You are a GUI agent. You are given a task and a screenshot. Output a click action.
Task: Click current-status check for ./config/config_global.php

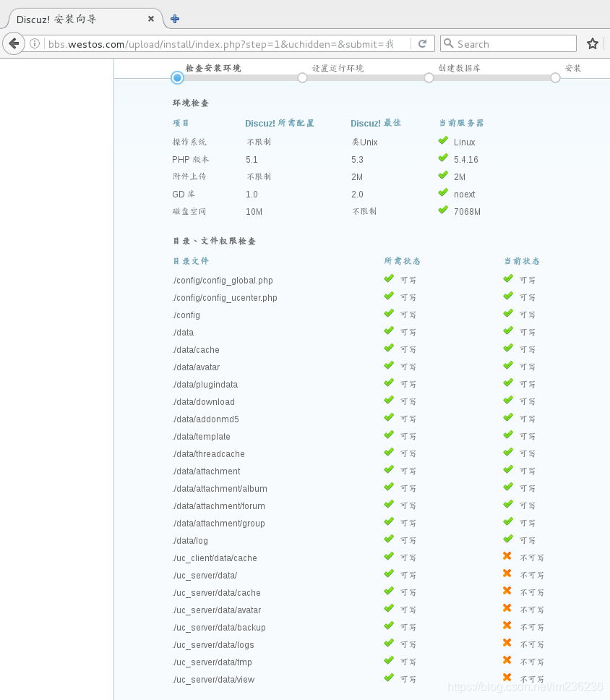508,278
